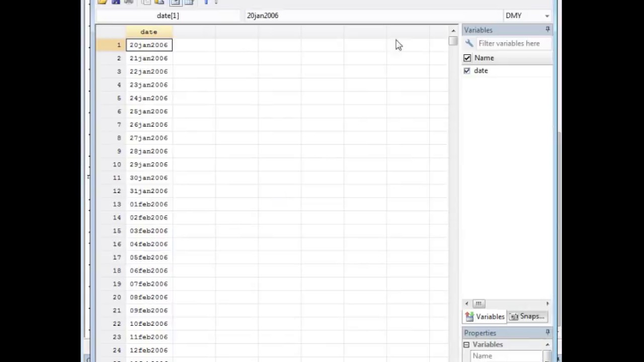Click the Properties panel scroll up arrow
This screenshot has height=362, width=644.
click(x=547, y=344)
